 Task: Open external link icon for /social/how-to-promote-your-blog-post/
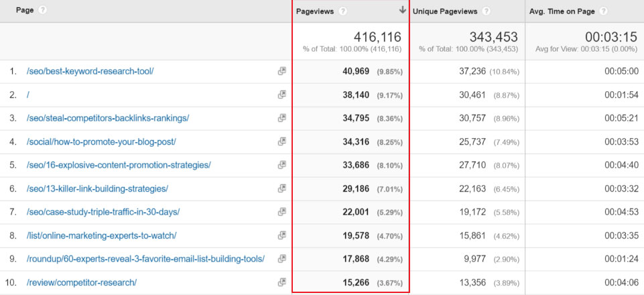click(281, 141)
